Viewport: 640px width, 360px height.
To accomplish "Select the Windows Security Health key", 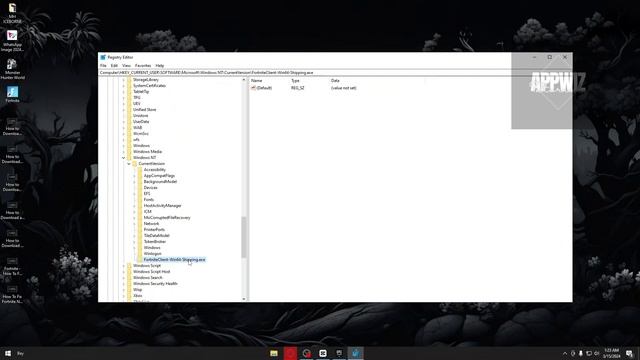I will (x=155, y=284).
